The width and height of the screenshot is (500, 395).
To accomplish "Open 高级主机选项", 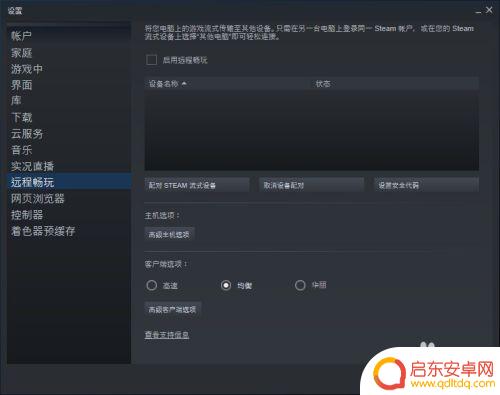I will (169, 234).
